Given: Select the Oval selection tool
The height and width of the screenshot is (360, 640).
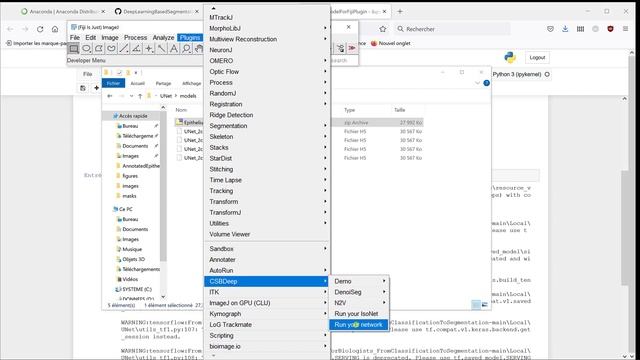Looking at the screenshot, I should pyautogui.click(x=86, y=49).
